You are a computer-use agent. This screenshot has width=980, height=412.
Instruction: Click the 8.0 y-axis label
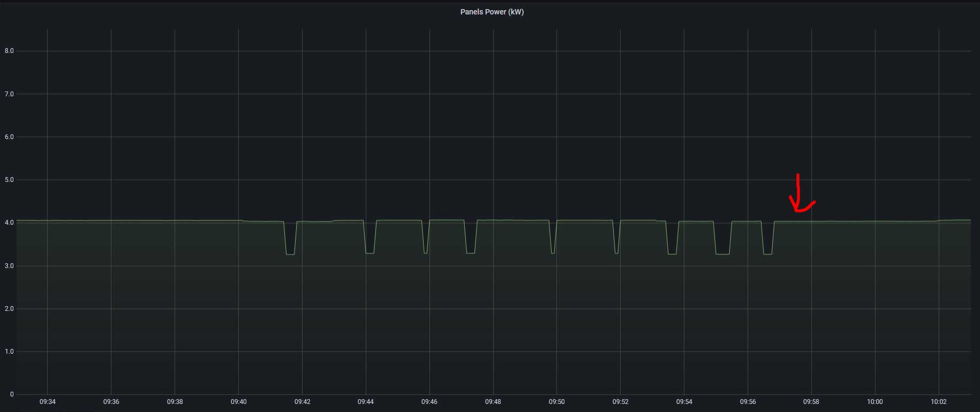coord(9,51)
